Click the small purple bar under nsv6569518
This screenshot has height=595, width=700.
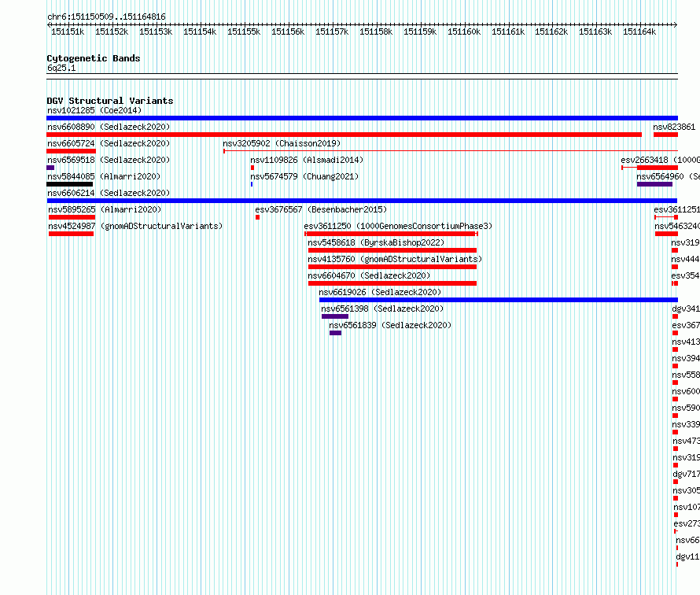[x=50, y=168]
